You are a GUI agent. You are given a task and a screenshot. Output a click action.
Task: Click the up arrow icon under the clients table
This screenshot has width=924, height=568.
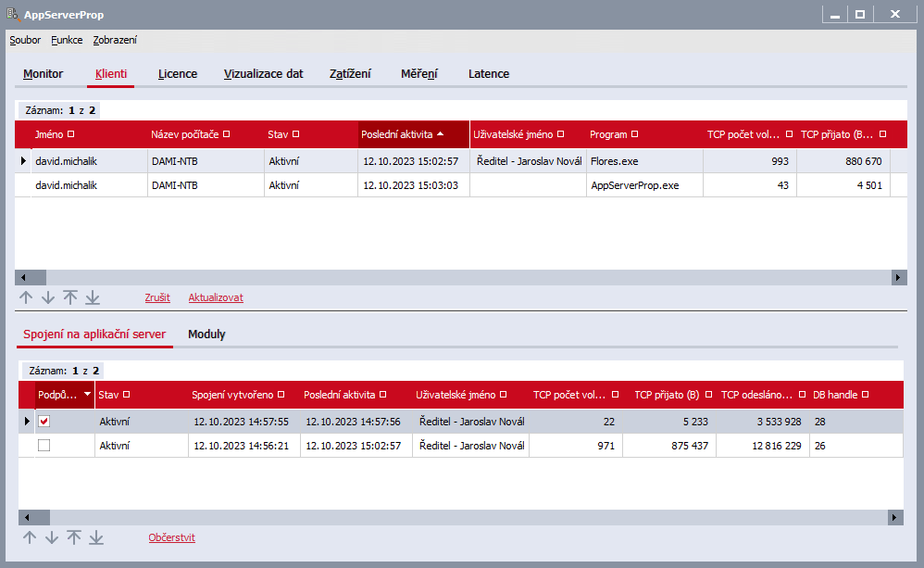click(26, 297)
